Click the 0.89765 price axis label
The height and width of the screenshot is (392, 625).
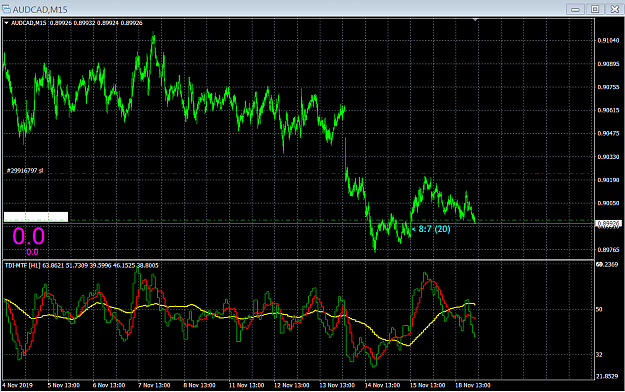coord(608,250)
